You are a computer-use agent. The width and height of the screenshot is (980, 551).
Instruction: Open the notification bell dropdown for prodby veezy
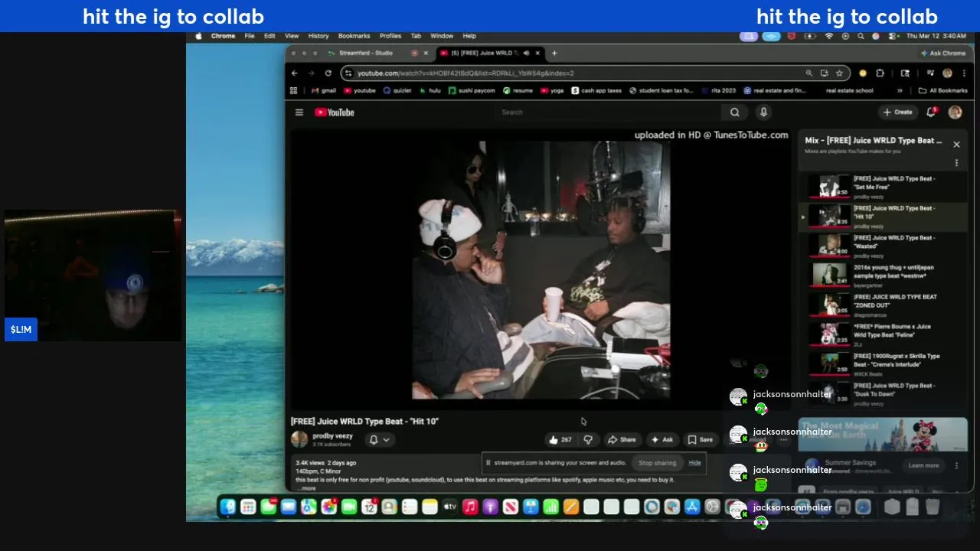pos(380,439)
